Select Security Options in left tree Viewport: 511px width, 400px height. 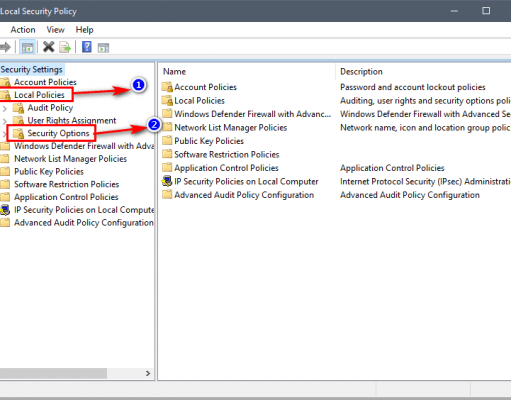[x=58, y=133]
